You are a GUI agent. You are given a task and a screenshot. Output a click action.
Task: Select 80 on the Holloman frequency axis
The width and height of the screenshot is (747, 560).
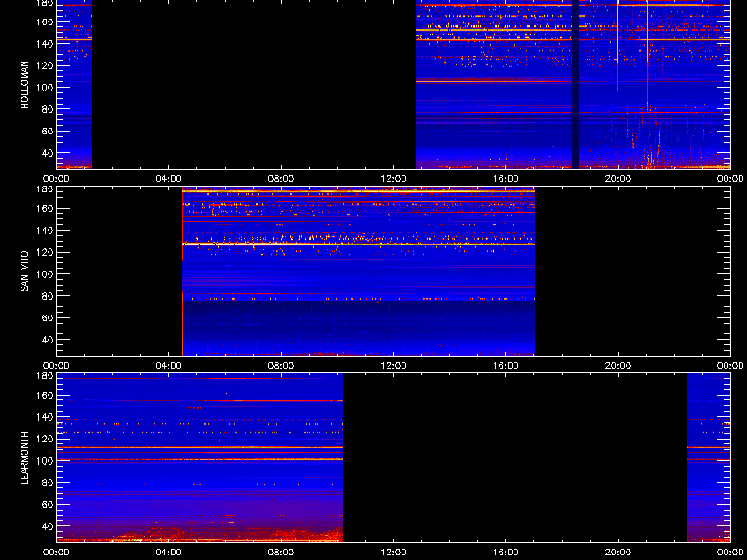48,109
